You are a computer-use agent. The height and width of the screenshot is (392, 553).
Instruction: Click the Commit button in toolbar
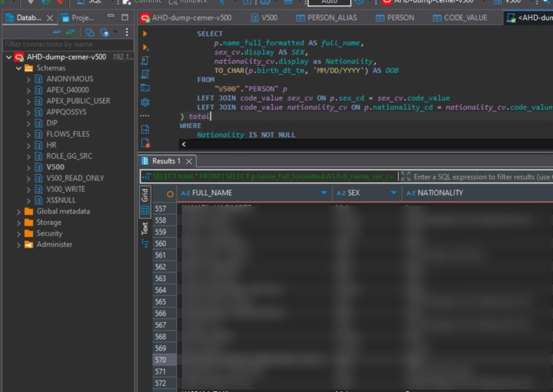click(142, 2)
